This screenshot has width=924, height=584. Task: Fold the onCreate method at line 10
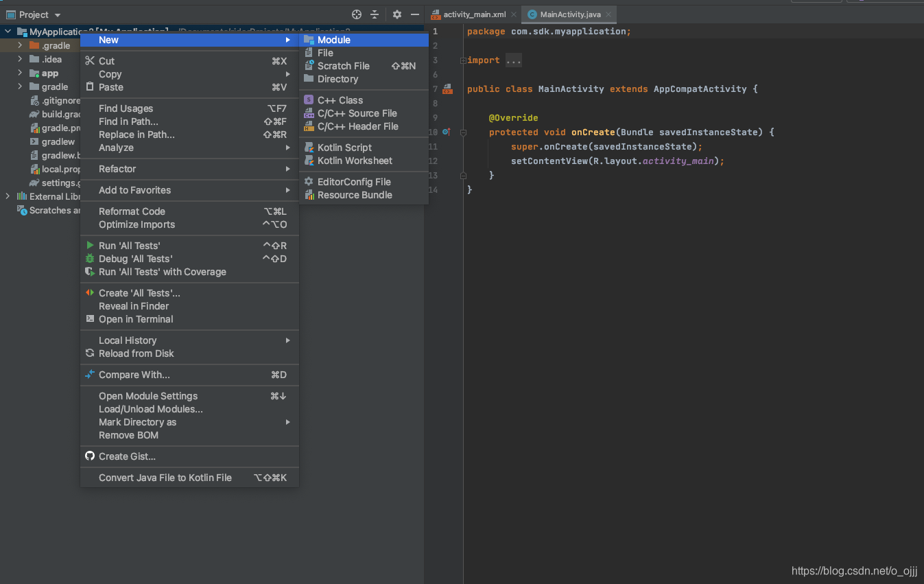pyautogui.click(x=463, y=132)
